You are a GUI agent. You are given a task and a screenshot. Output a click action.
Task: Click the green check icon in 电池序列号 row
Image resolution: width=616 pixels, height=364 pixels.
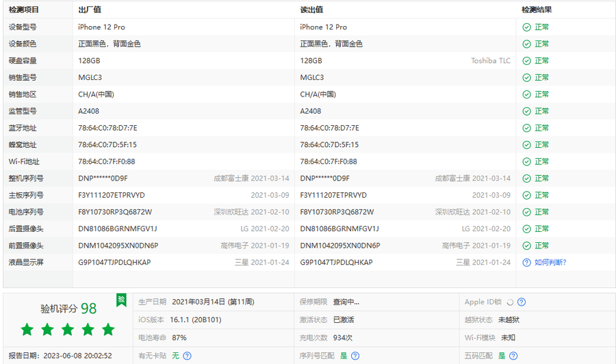526,212
